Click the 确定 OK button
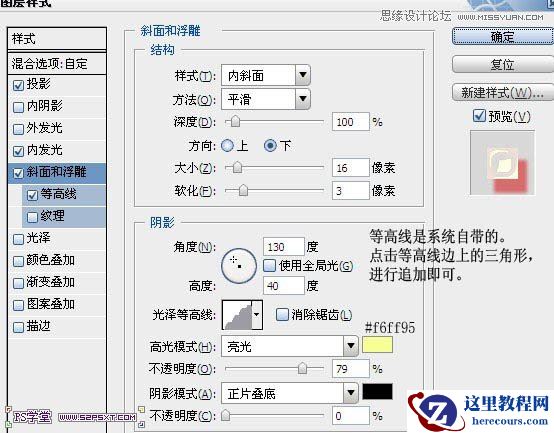 503,36
